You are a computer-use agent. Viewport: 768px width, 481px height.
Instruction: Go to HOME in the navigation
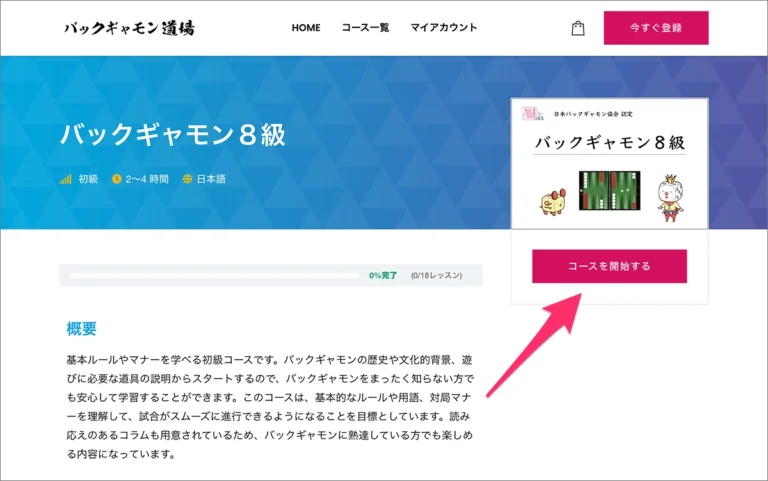(306, 28)
